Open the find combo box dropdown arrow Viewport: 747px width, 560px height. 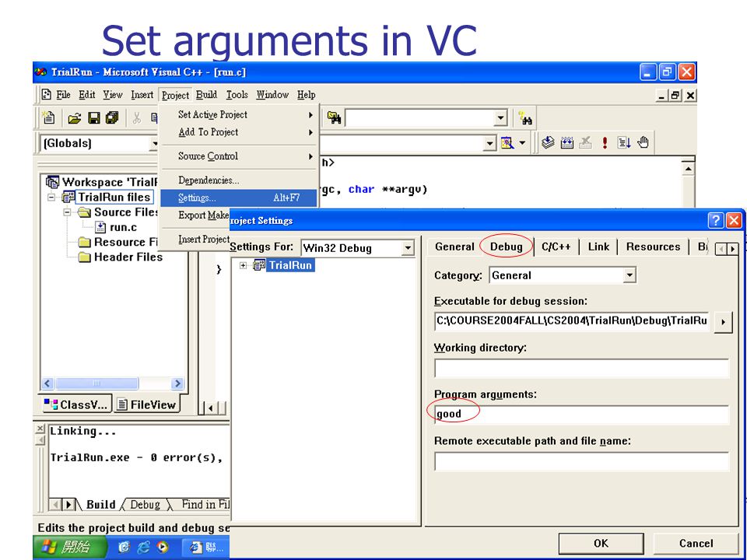[x=500, y=117]
